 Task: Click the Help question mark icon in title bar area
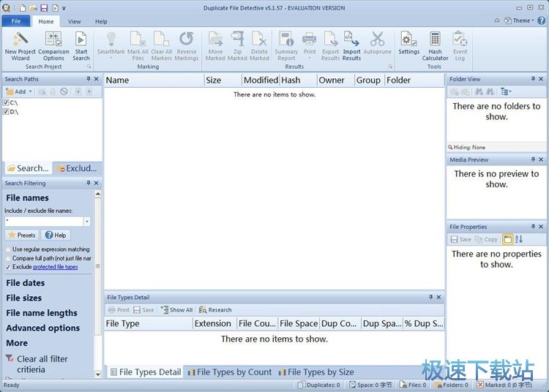[x=541, y=20]
